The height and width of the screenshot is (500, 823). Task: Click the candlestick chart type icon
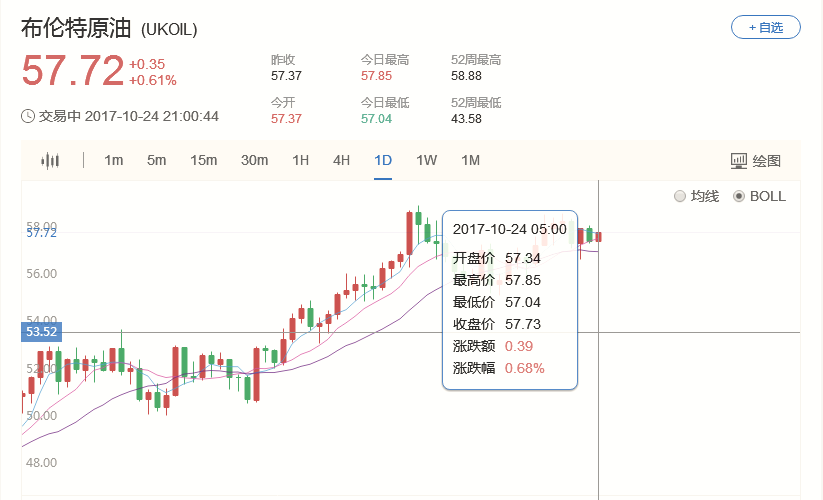coord(50,161)
